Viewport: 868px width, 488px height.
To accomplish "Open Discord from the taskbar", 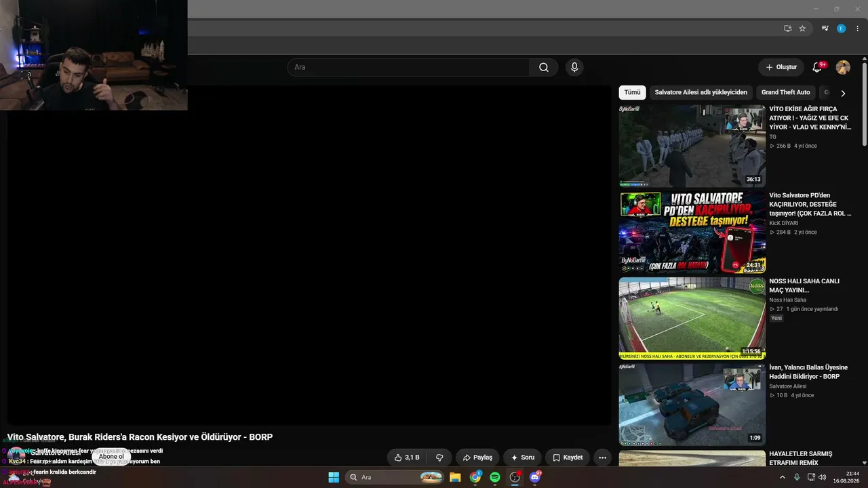I will [535, 477].
